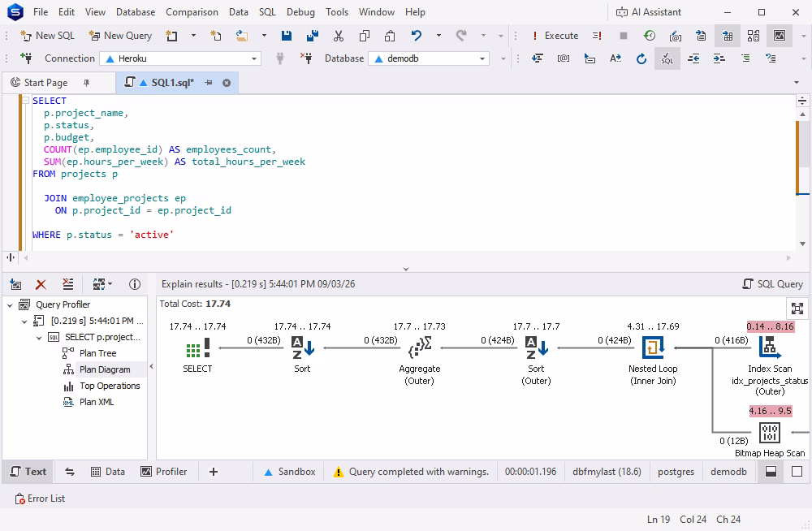
Task: Open the Comparison menu
Action: pyautogui.click(x=192, y=12)
